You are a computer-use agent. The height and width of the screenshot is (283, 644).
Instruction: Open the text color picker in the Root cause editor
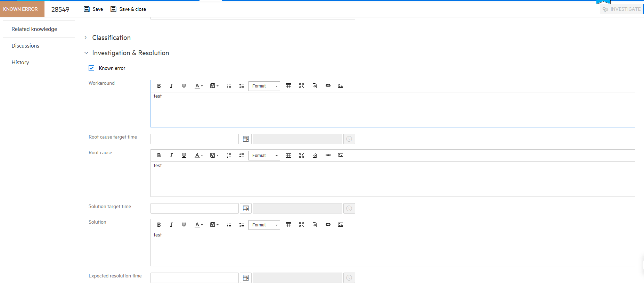tap(199, 155)
